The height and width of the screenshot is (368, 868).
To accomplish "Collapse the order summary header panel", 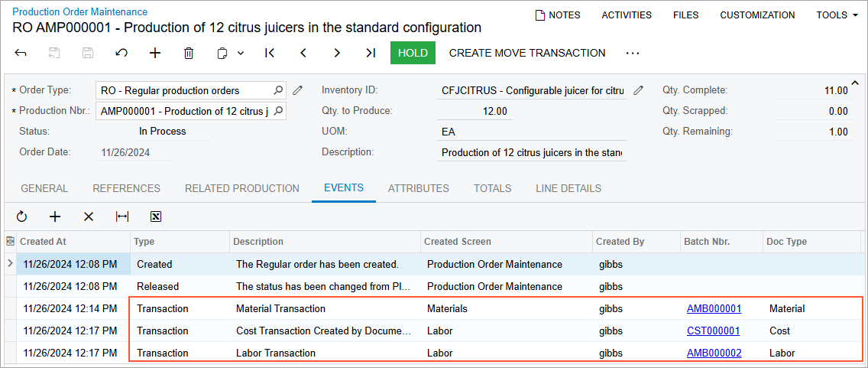I will [855, 83].
